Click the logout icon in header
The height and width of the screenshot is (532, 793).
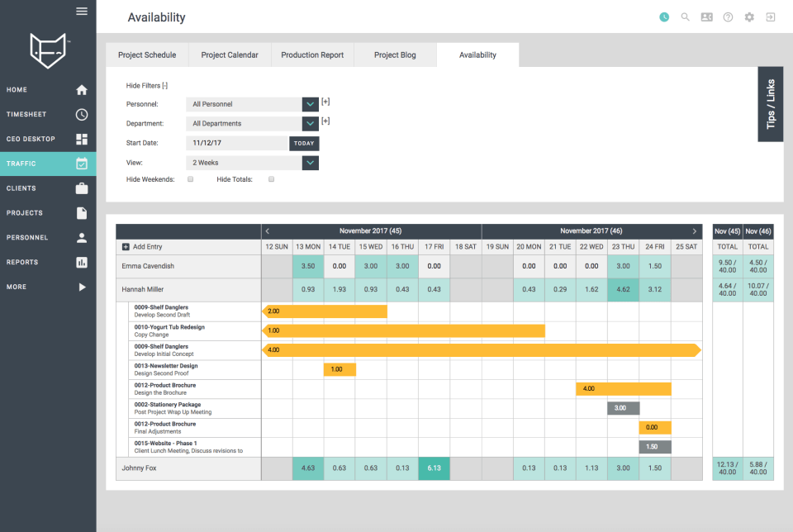point(770,17)
